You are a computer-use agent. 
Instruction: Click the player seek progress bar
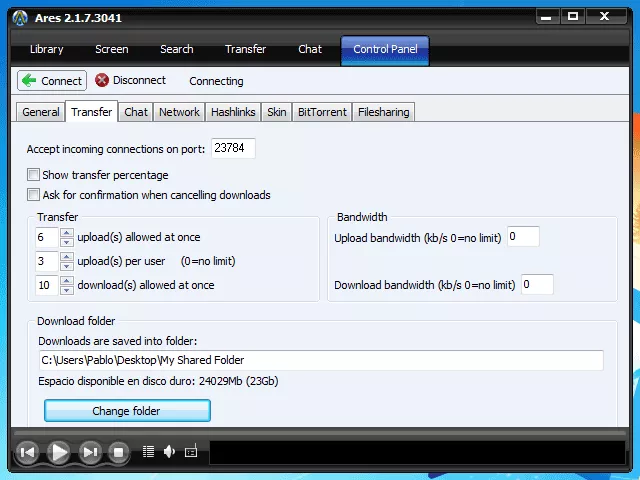click(x=320, y=433)
